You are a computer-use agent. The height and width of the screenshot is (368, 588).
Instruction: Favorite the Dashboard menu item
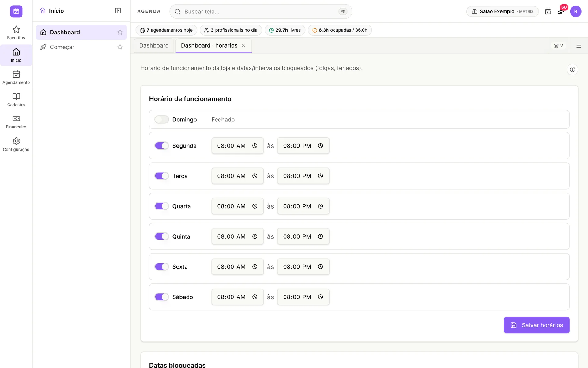tap(120, 32)
